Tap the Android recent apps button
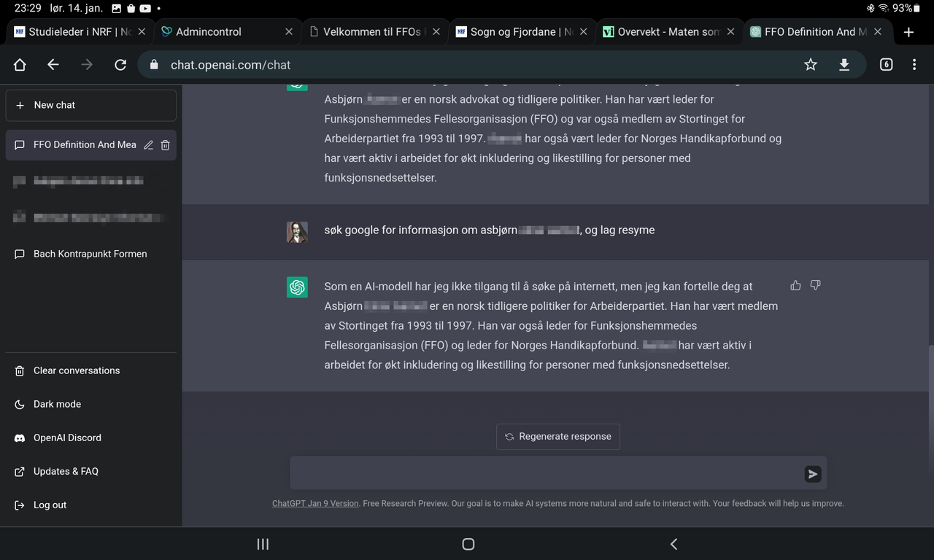Viewport: 934px width, 560px height. click(x=263, y=544)
